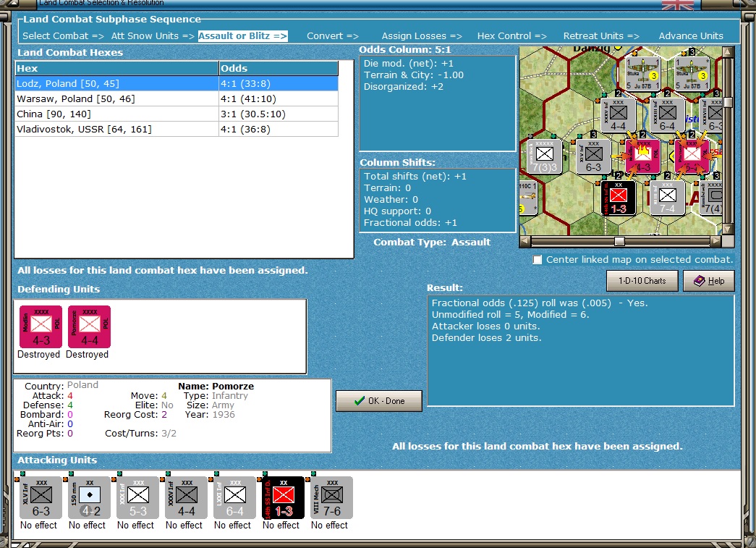Viewport: 756px width, 548px height.
Task: Click the map 6-4 infantry counter
Action: click(667, 115)
